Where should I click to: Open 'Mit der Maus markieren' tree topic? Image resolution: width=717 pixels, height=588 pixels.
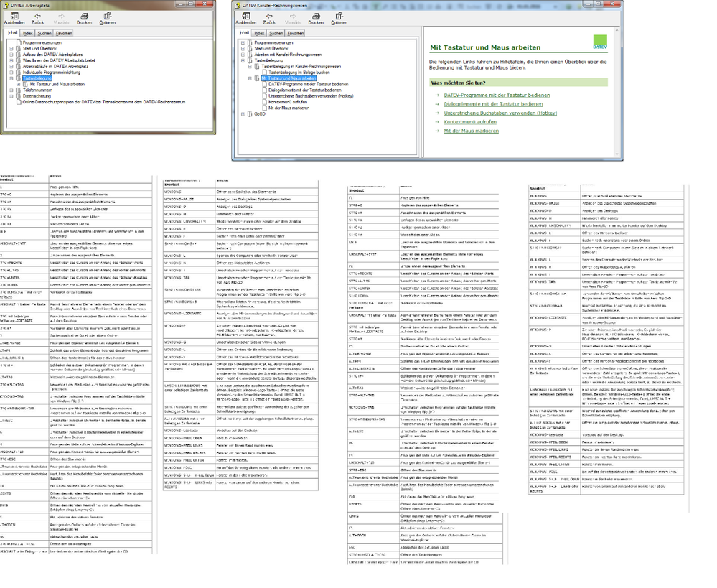(289, 108)
